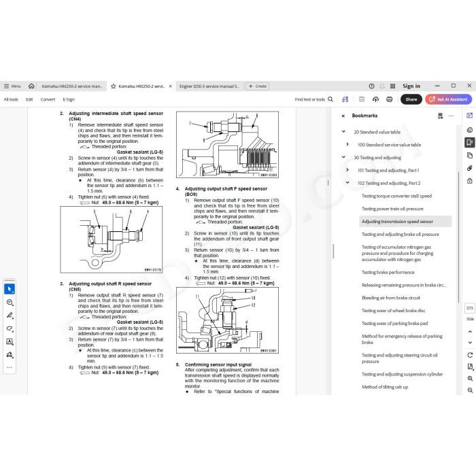The image size is (476, 476).
Task: Collapse the 20 Standard value table bookmark
Action: pyautogui.click(x=343, y=132)
